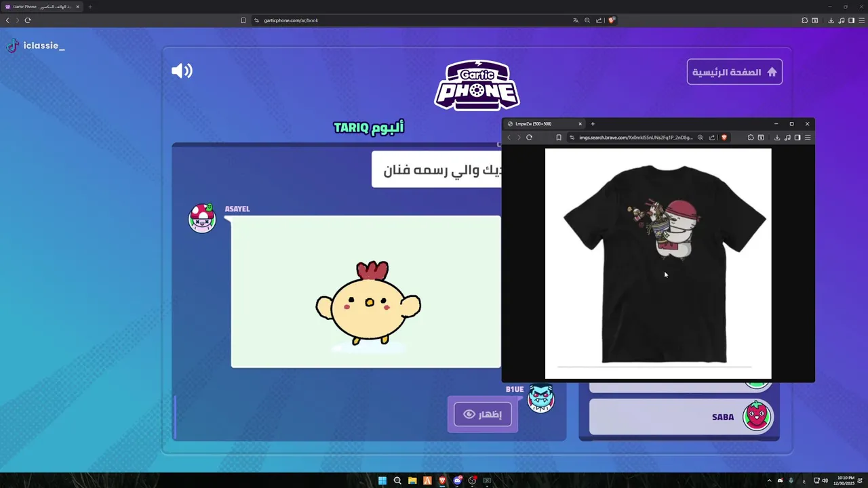The height and width of the screenshot is (488, 868).
Task: Open main browser hamburger menu
Action: (861, 20)
